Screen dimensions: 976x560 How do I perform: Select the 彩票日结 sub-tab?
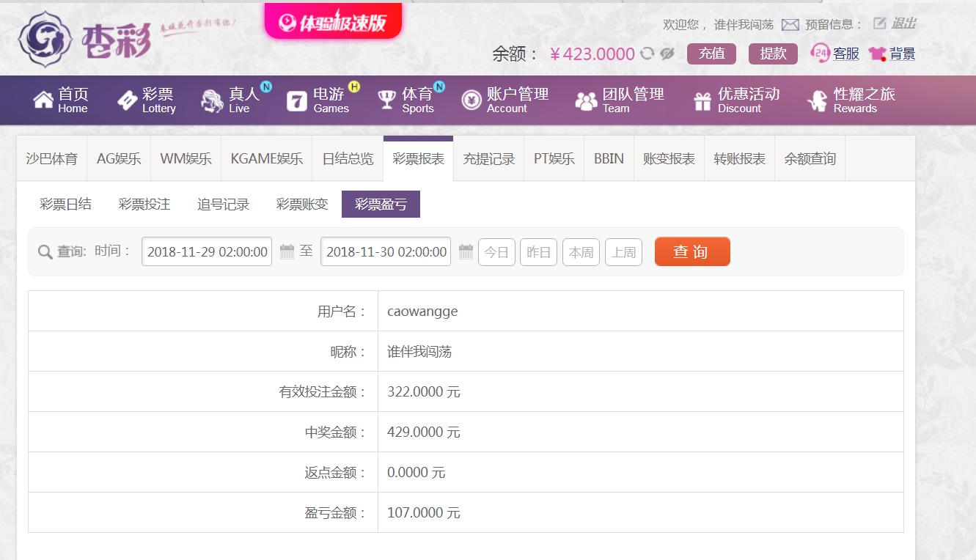[x=65, y=205]
